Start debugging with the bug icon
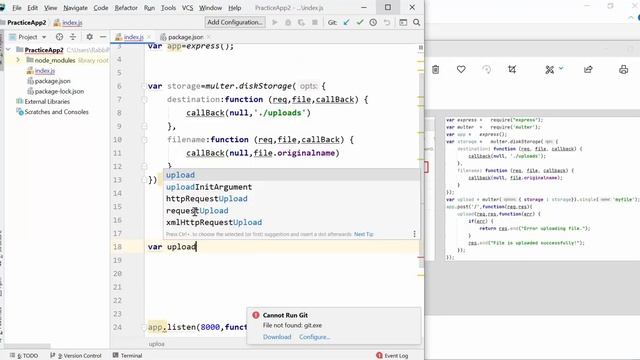 288,22
